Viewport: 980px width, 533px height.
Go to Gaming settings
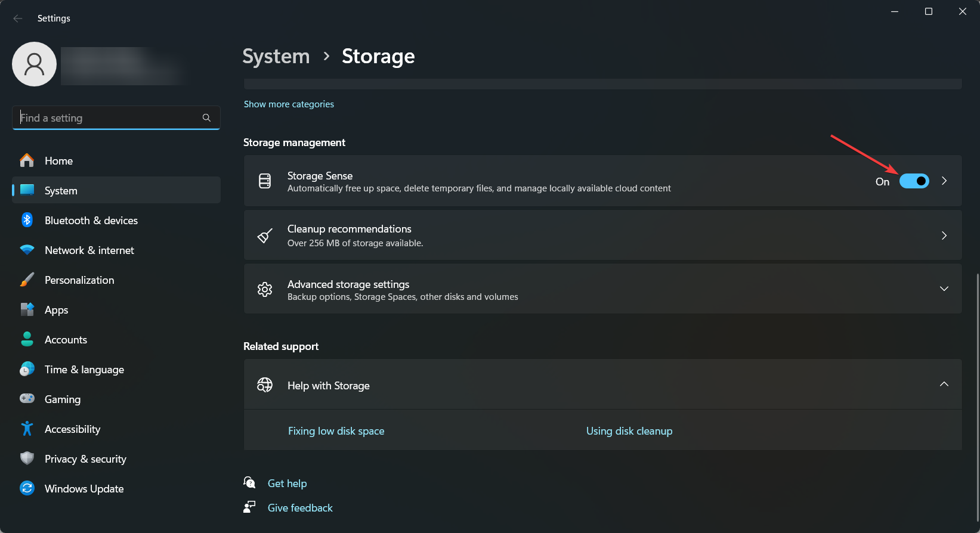point(116,399)
